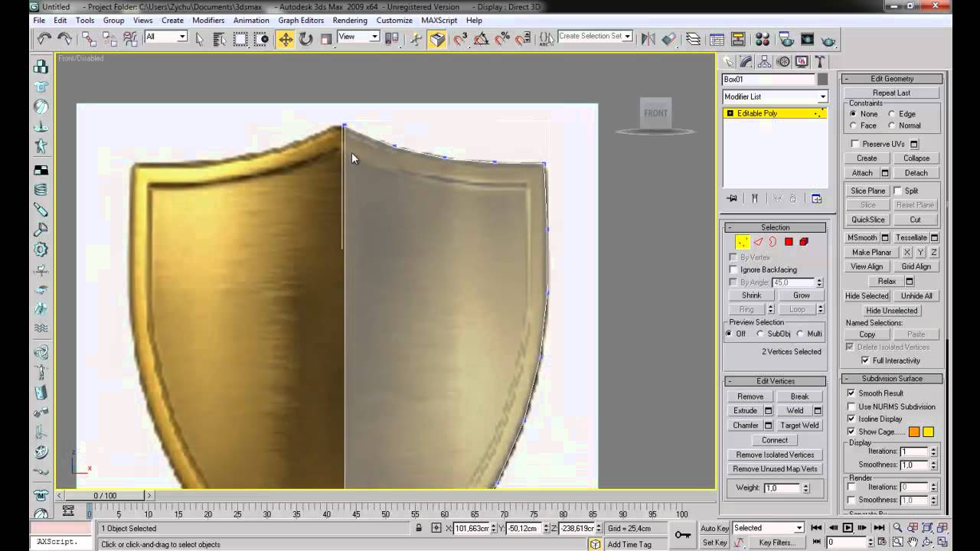The width and height of the screenshot is (980, 551).
Task: Toggle the Percent Snap magnet
Action: click(x=502, y=39)
